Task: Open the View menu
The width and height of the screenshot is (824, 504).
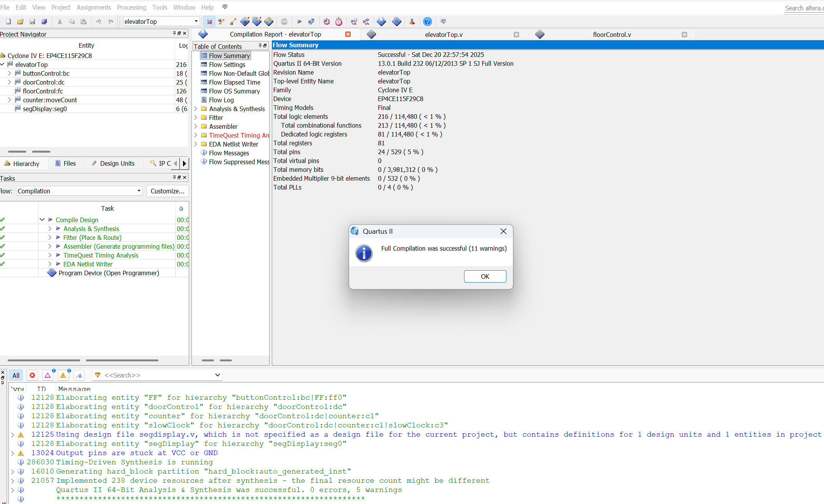Action: [x=38, y=7]
